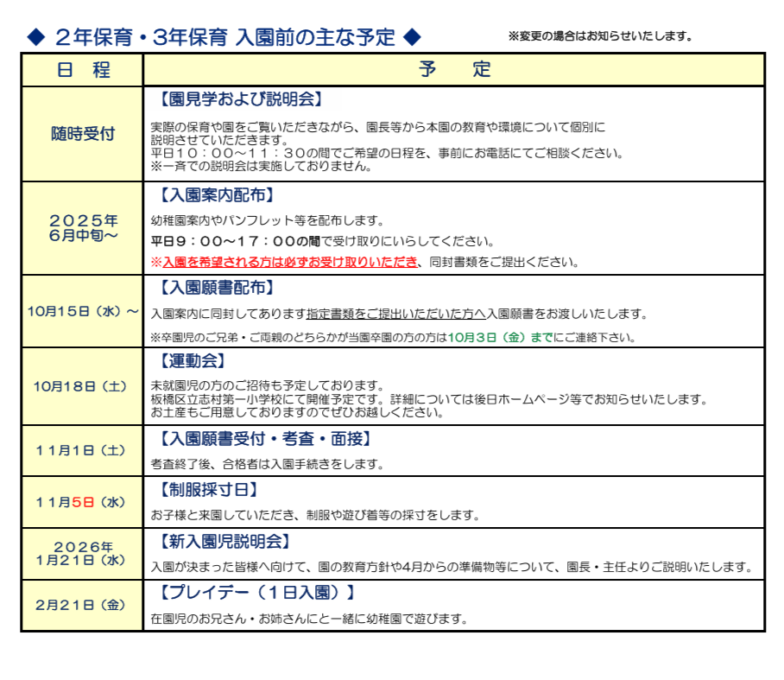Screen dimensions: 784x680
Task: Select the 2025年6月中旬～ date cell
Action: [82, 228]
